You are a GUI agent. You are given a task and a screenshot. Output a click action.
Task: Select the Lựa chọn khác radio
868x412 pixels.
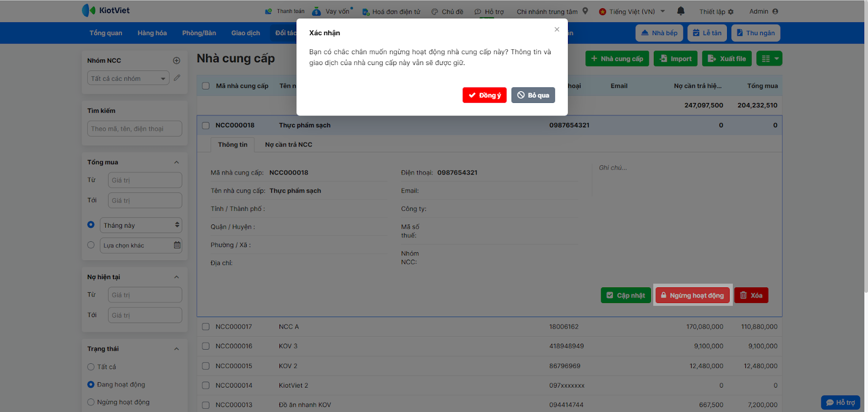click(91, 245)
